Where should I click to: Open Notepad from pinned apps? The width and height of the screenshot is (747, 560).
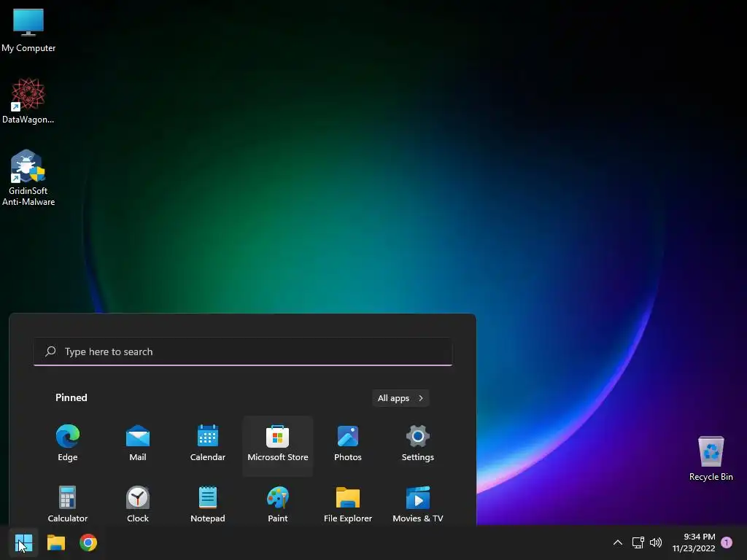tap(208, 505)
